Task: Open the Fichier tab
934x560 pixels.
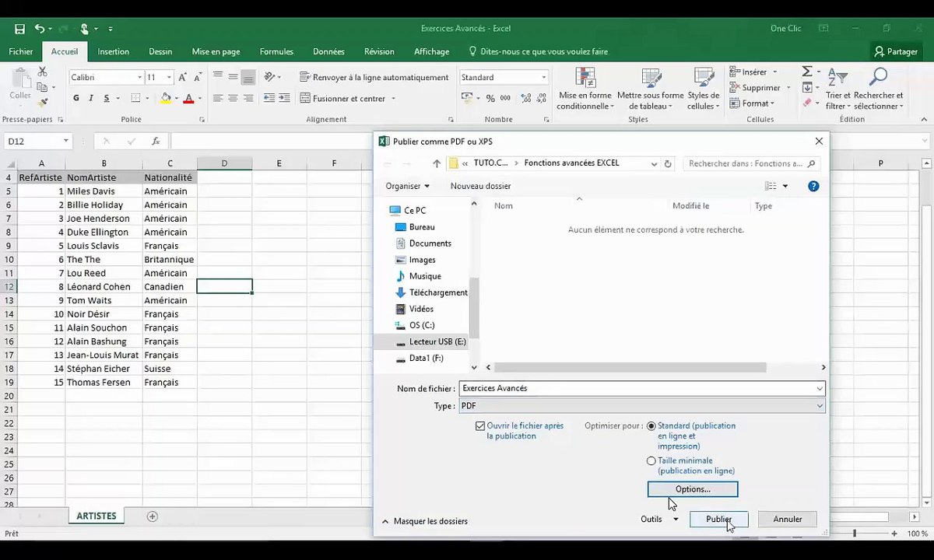Action: coord(21,51)
